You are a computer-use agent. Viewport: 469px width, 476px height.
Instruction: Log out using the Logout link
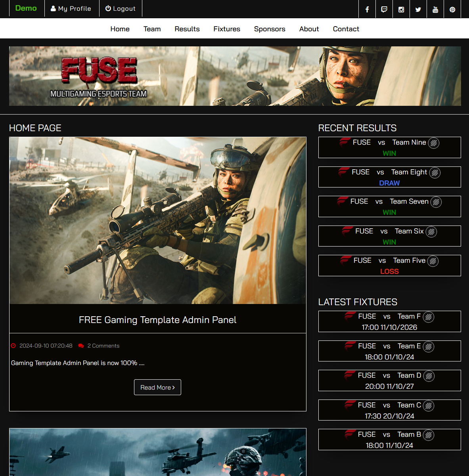(121, 9)
